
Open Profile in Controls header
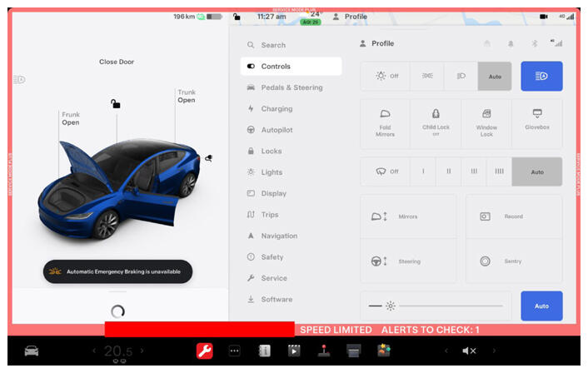click(377, 43)
